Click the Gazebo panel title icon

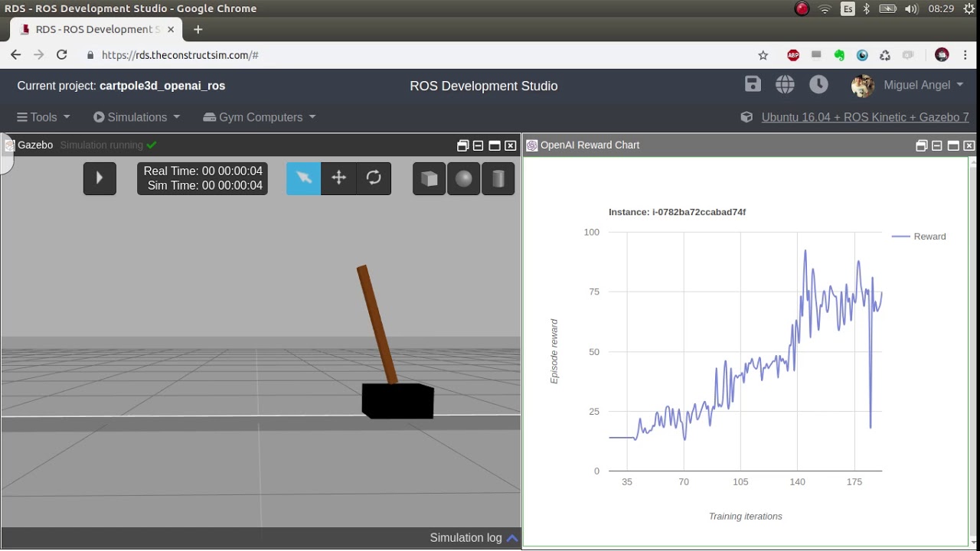tap(9, 145)
